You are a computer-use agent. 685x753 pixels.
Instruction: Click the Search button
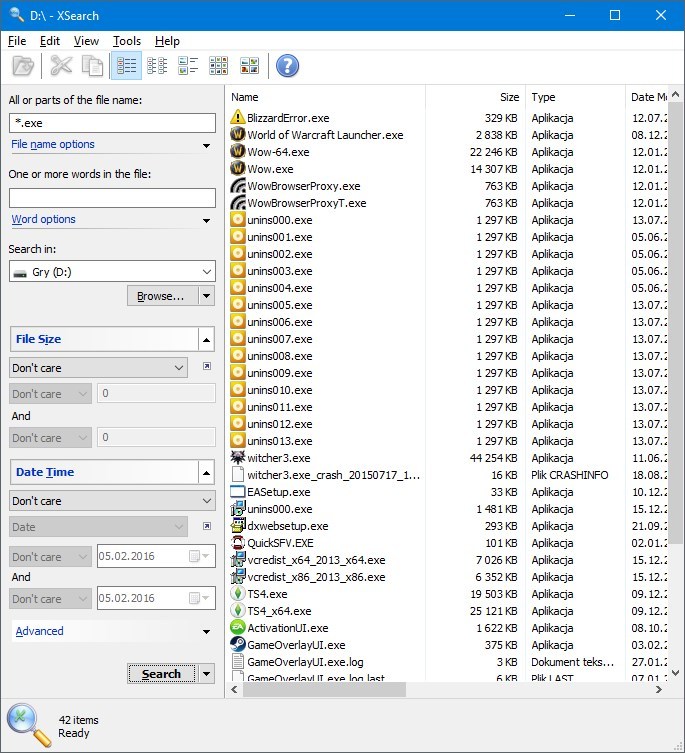pyautogui.click(x=162, y=673)
